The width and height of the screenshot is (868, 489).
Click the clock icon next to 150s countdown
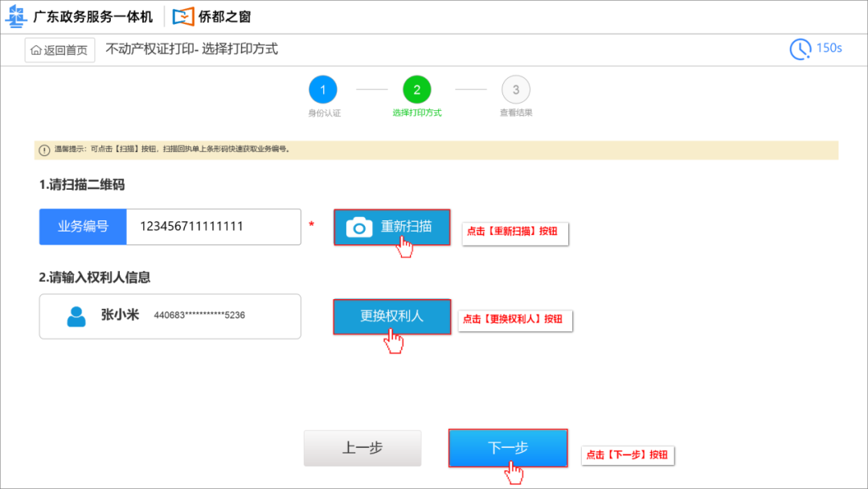(x=800, y=49)
